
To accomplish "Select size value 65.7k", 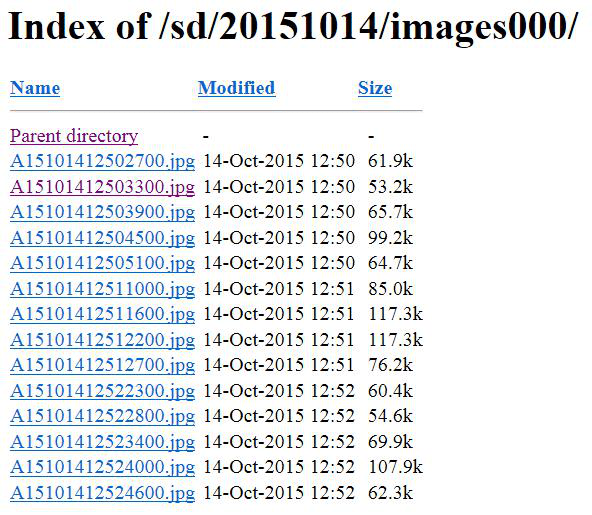I will (x=390, y=212).
